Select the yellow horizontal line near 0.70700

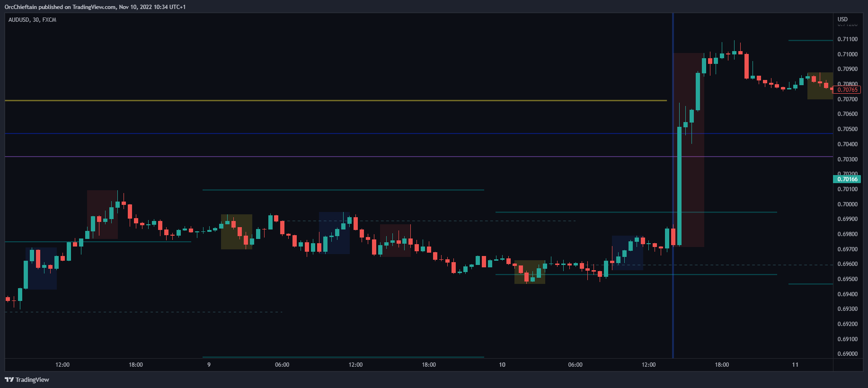click(x=336, y=100)
